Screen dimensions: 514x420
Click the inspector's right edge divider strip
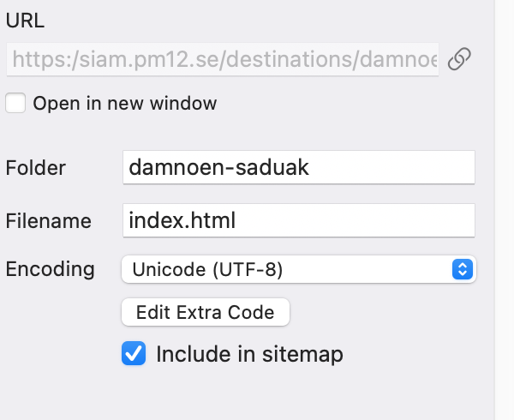[x=505, y=210]
